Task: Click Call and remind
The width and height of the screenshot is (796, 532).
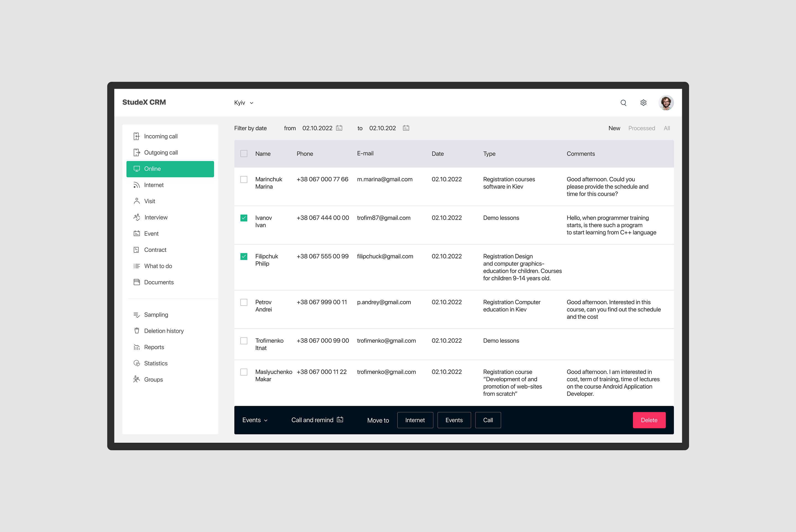Action: tap(317, 420)
